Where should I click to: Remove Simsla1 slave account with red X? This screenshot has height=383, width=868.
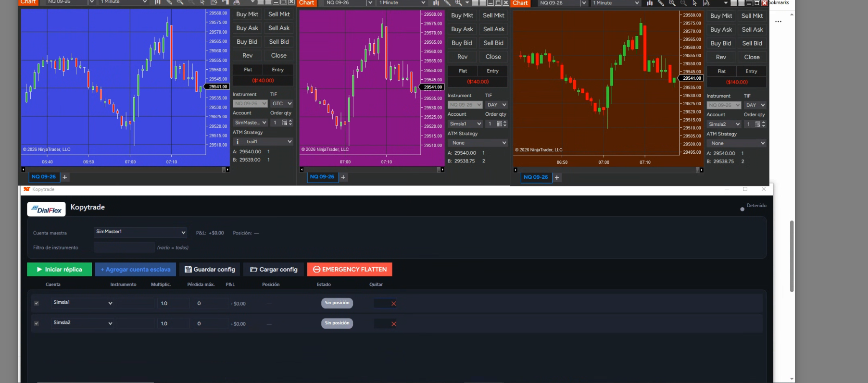pos(394,304)
